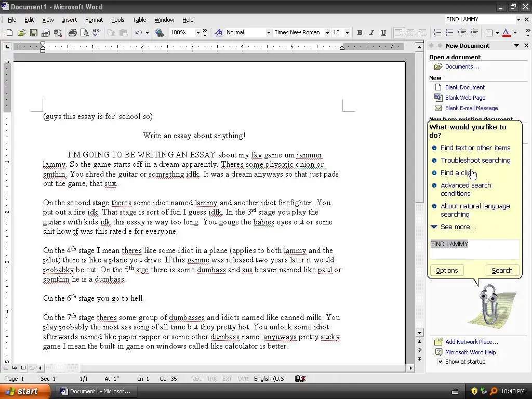Toggle underline formatting
Image resolution: width=532 pixels, height=399 pixels.
[383, 33]
